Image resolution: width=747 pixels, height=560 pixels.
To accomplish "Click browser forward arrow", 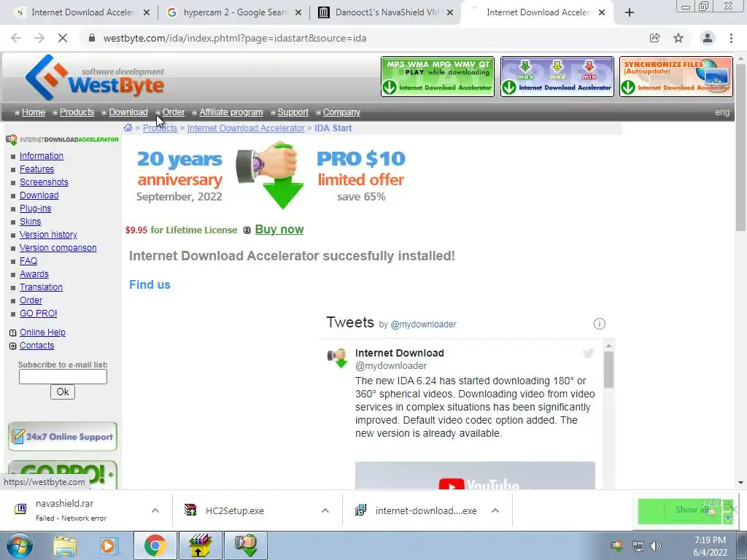I will coord(39,38).
